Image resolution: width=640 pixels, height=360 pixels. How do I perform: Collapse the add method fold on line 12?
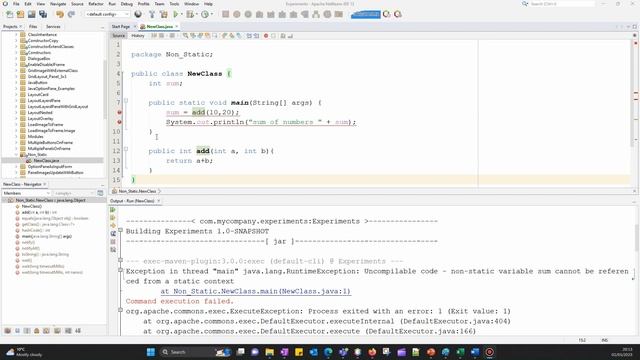[126, 149]
